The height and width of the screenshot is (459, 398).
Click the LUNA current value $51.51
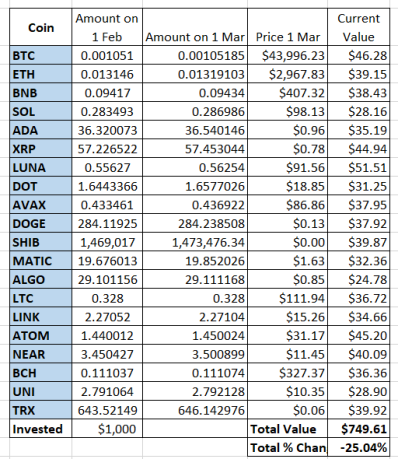[x=359, y=167]
